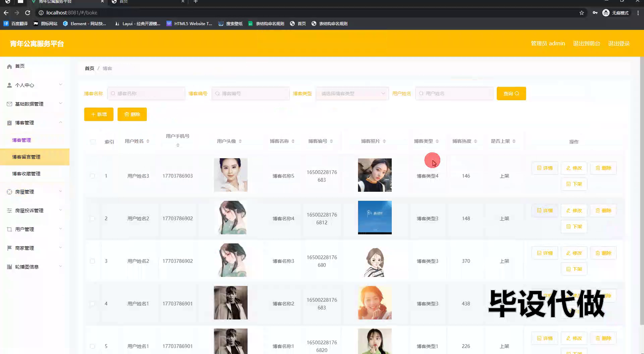
Task: Click the 新增 add button
Action: point(99,114)
